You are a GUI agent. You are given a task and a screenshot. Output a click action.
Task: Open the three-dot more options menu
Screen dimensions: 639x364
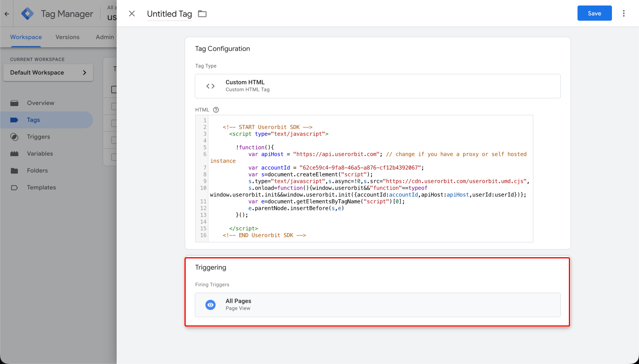click(x=624, y=14)
